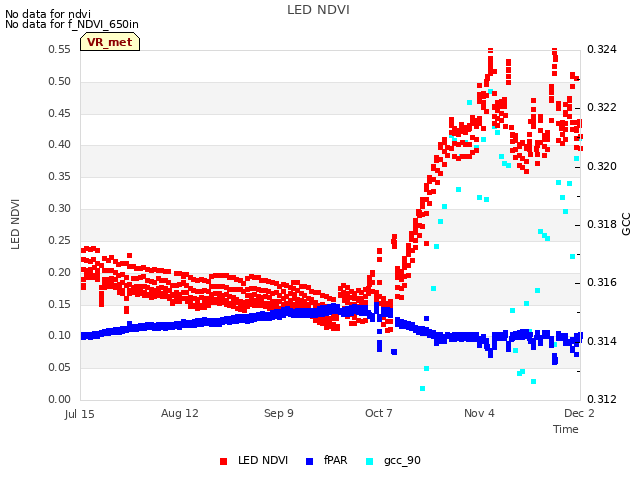Click the Jul 15 x-axis tick label
The width and height of the screenshot is (640, 480).
click(x=79, y=414)
